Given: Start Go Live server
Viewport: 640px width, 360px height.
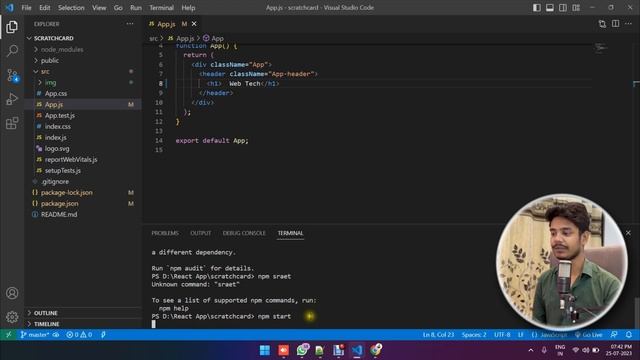Looking at the screenshot, I should 589,335.
